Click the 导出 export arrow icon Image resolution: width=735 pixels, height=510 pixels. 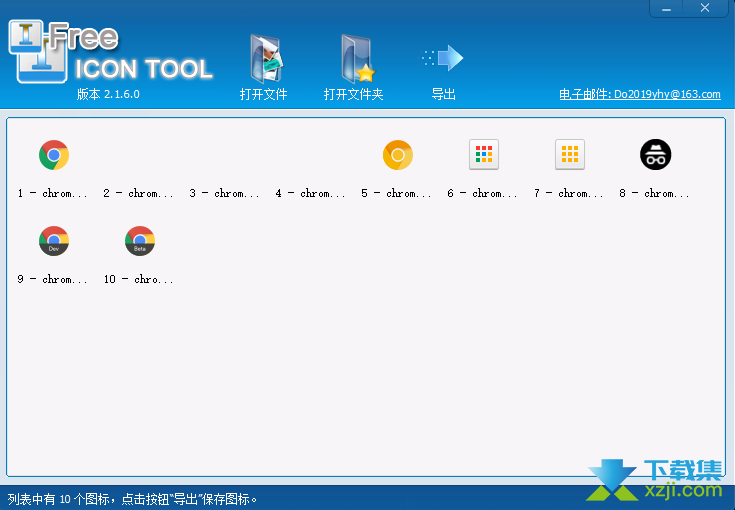click(x=443, y=58)
